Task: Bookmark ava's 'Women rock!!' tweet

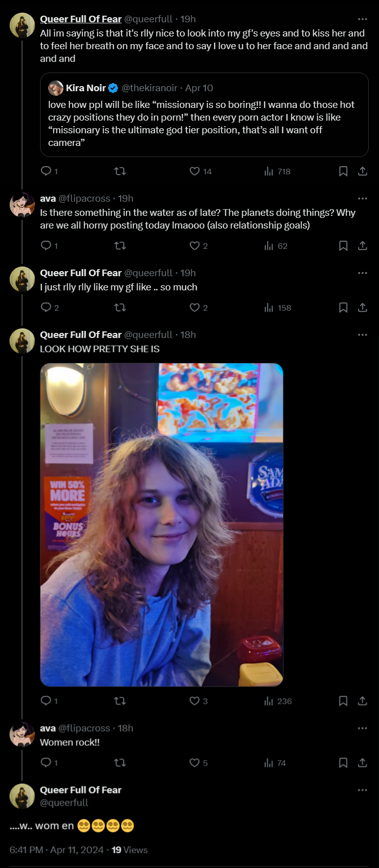Action: pyautogui.click(x=343, y=763)
